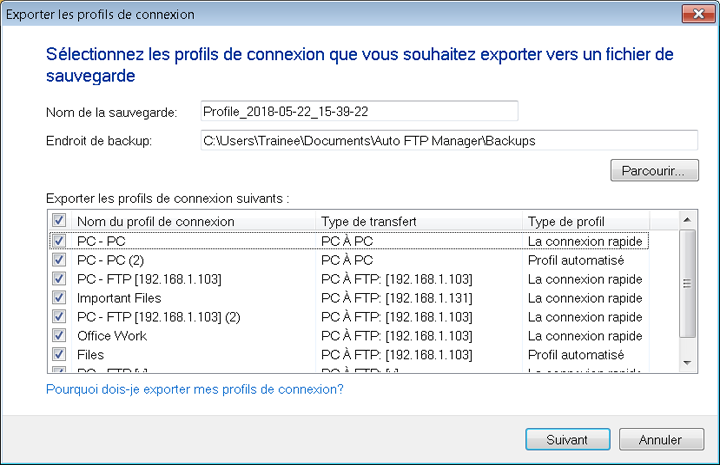Toggle the Files profile checkbox
This screenshot has width=720, height=465.
tap(59, 355)
